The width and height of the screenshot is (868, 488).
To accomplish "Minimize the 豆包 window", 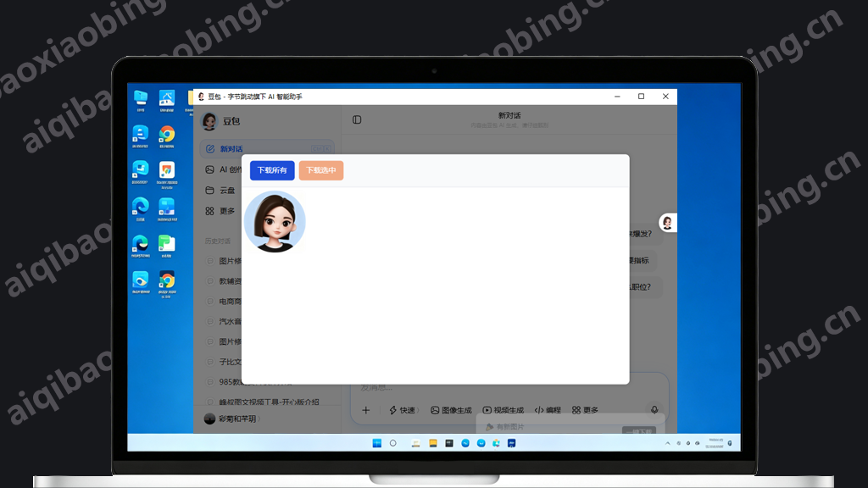I will tap(617, 97).
